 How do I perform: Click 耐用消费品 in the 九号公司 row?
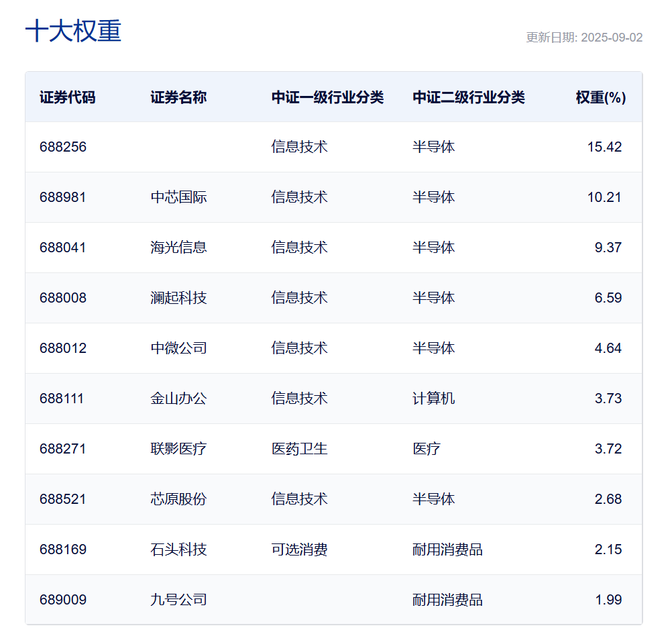(x=447, y=600)
